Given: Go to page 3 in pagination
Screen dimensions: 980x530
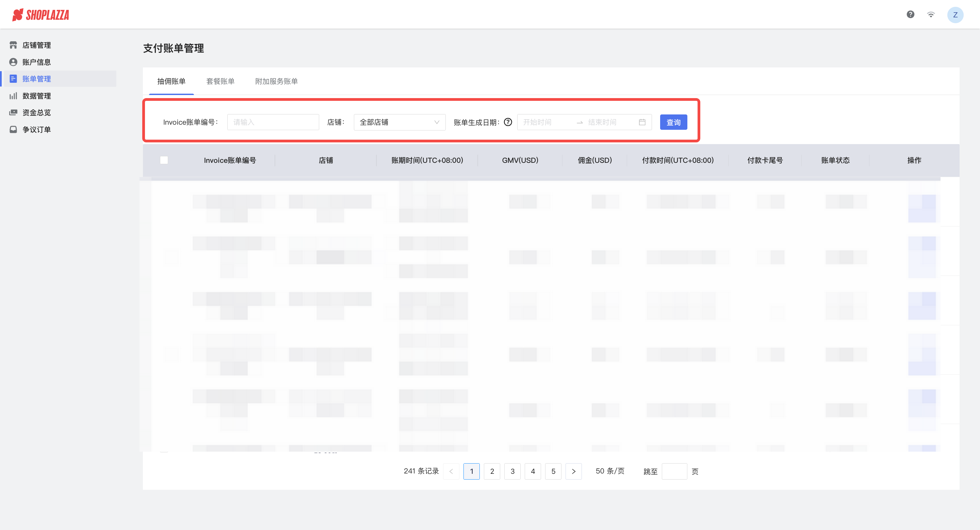Looking at the screenshot, I should (x=512, y=471).
